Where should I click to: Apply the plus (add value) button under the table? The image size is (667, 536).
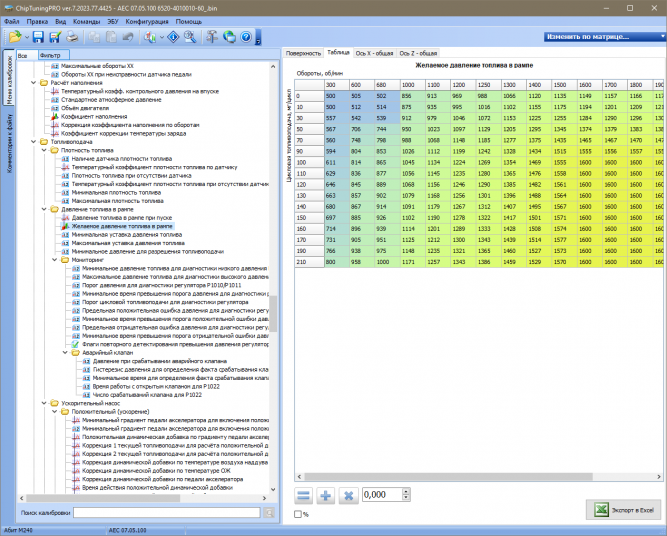326,496
